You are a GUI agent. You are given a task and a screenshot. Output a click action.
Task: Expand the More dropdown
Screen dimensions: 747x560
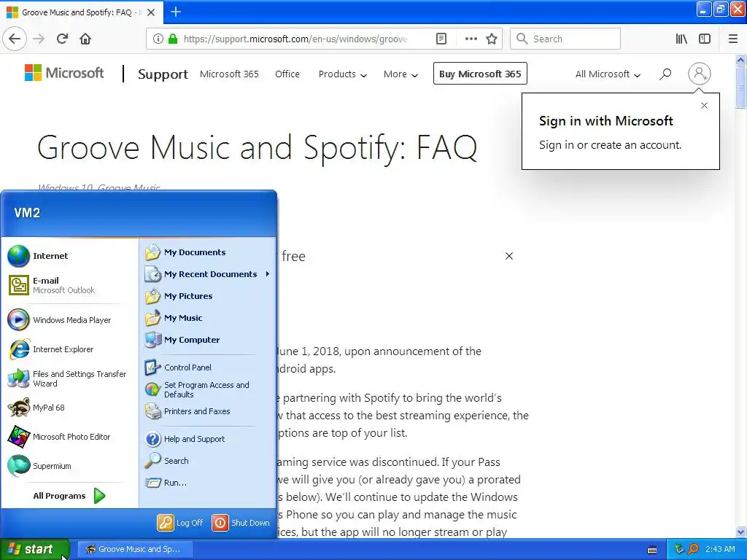tap(400, 74)
